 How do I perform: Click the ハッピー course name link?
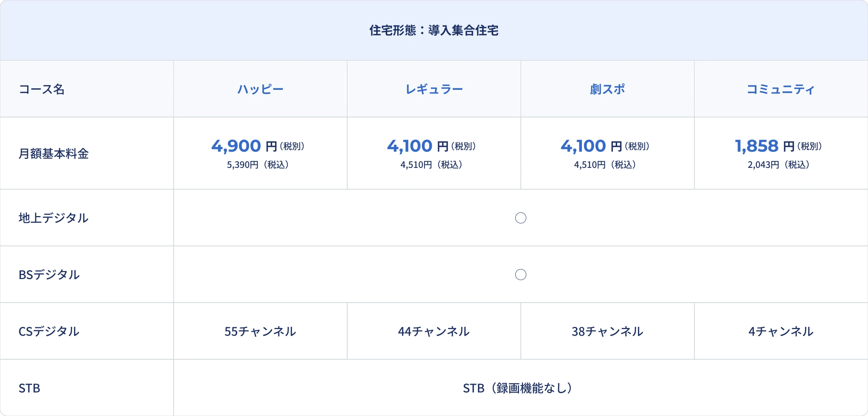click(260, 89)
